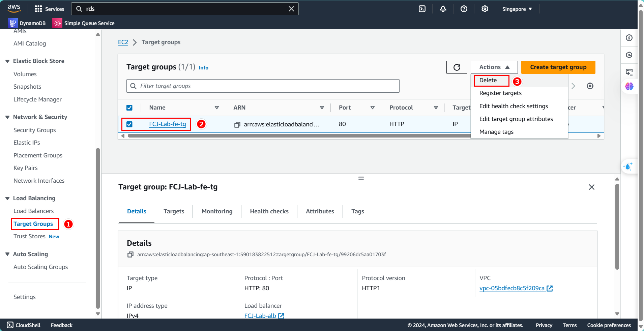Click the split panel resize handle

(x=361, y=178)
